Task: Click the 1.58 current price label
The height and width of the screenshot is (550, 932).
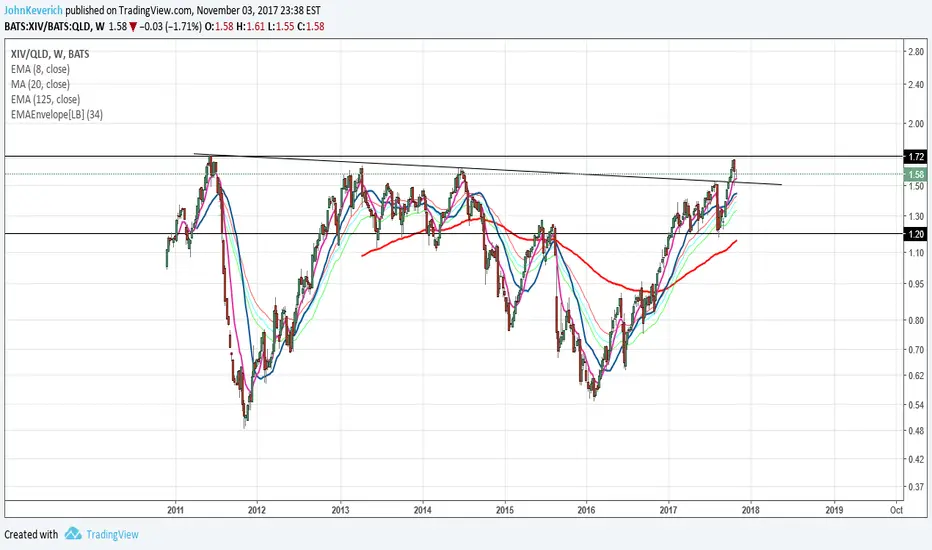Action: click(916, 174)
